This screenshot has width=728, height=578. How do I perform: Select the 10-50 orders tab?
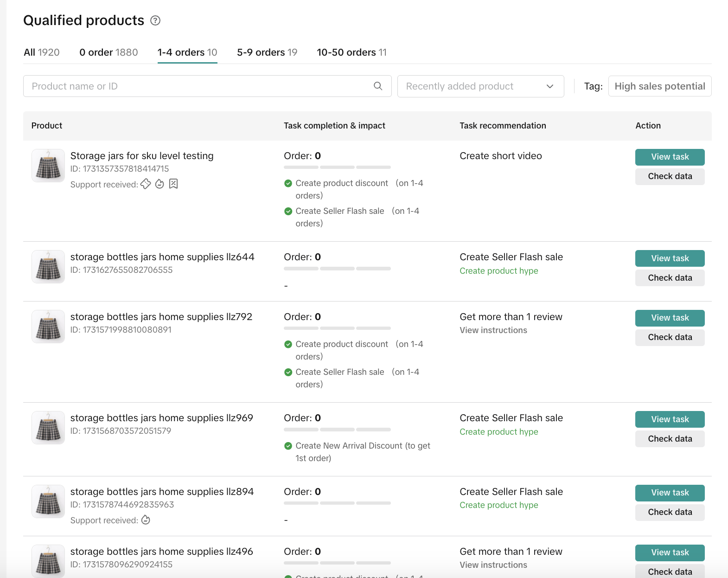[351, 52]
